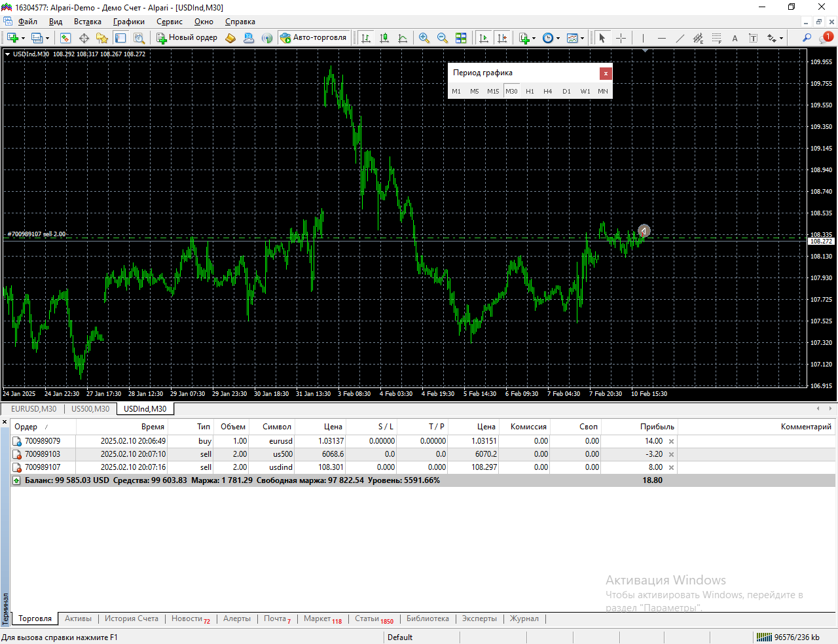Screen dimensions: 838x644
Task: Open MetaEditor yellow book icon
Action: click(230, 38)
